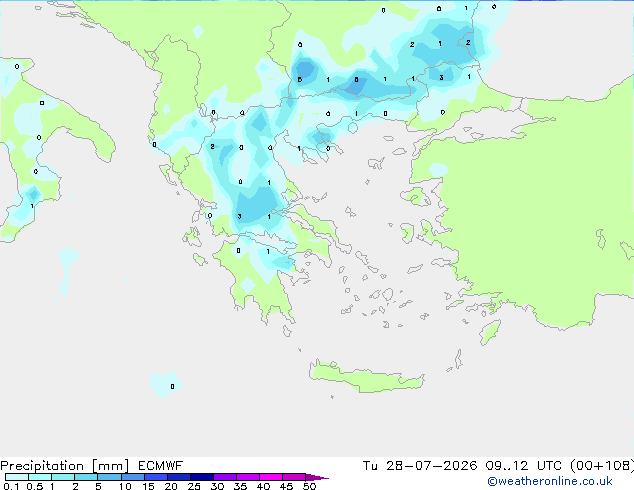Click the legend scale label "50"
This screenshot has width=634, height=490.
[309, 486]
